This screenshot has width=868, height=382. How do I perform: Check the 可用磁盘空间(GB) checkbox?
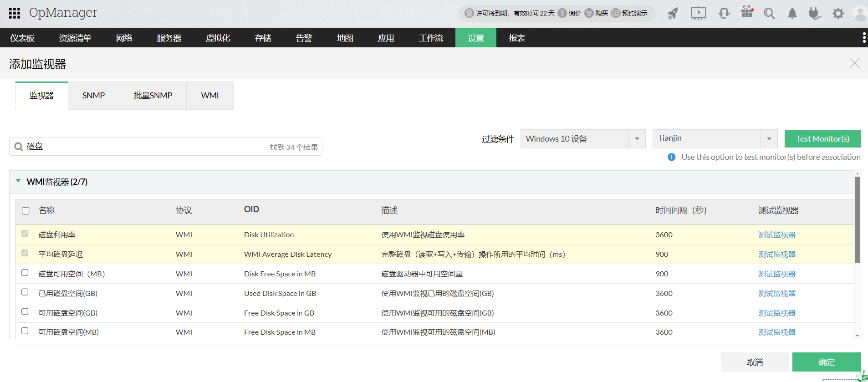25,312
